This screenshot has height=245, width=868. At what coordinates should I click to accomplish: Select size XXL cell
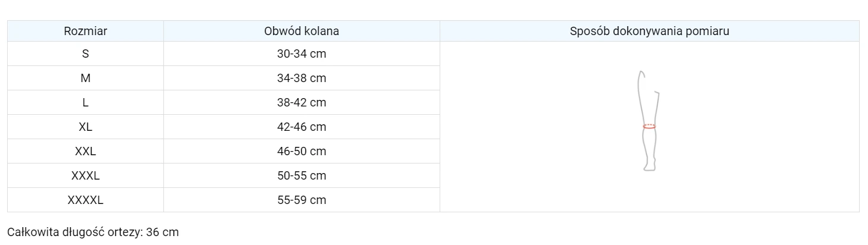tap(86, 151)
